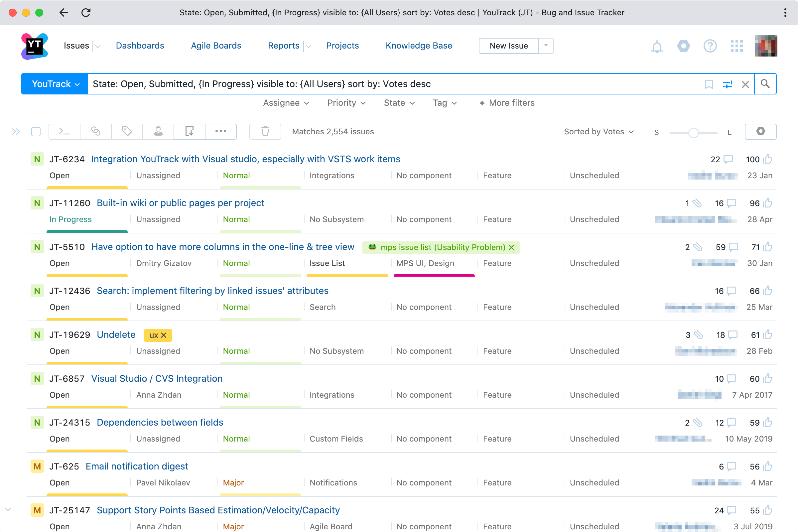Open the browser three-dot menu
Viewport: 798px width, 532px height.
785,13
